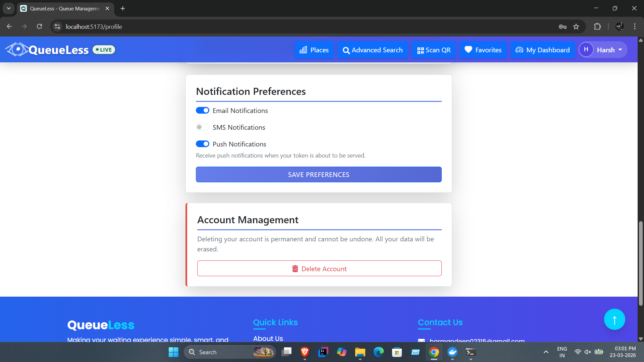Screen dimensions: 644x362
Task: Open Task View on the taskbar
Action: pyautogui.click(x=286, y=352)
